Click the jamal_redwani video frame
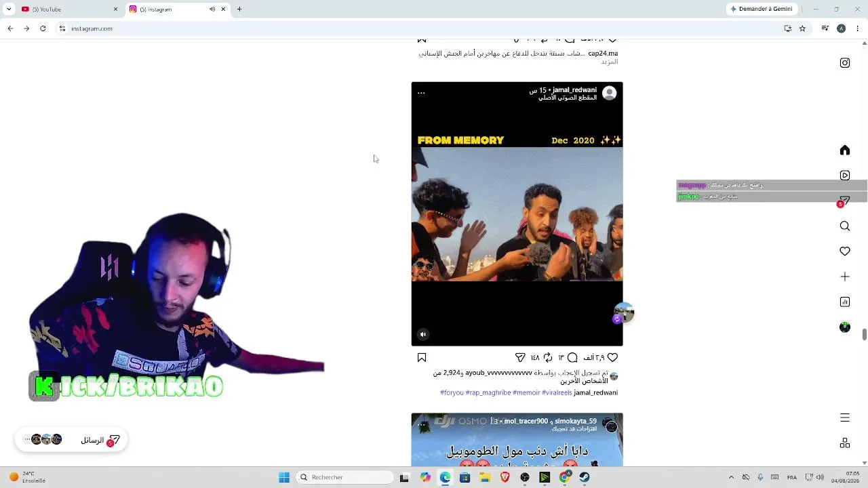Screen dimensions: 868x488 [517, 214]
